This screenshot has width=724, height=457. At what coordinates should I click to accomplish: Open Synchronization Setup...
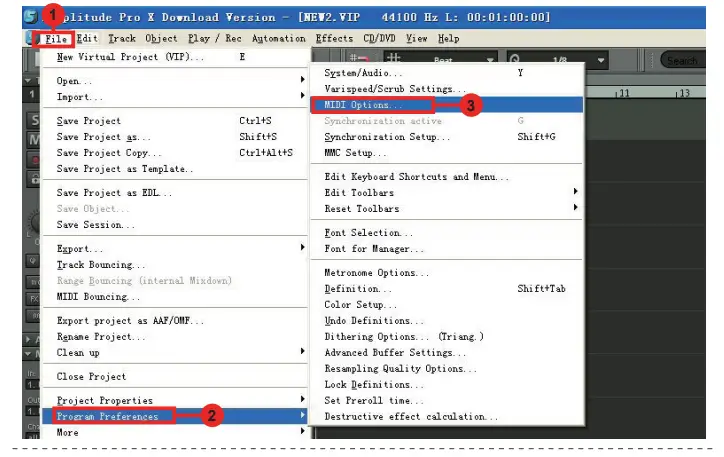point(447,137)
